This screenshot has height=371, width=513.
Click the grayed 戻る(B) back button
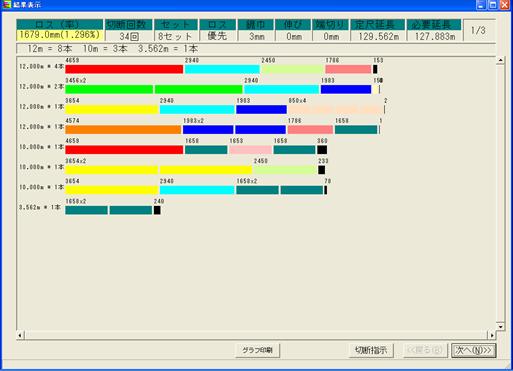coord(425,350)
